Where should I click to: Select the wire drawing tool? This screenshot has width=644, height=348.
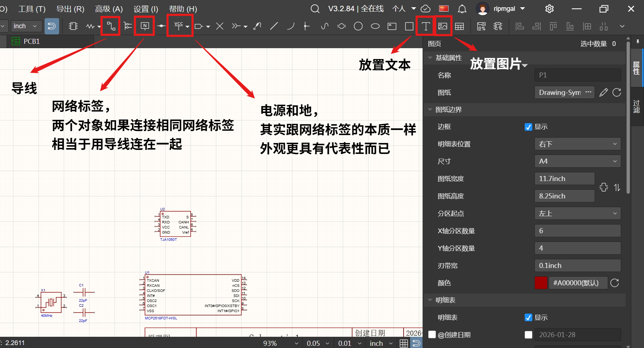click(x=111, y=26)
